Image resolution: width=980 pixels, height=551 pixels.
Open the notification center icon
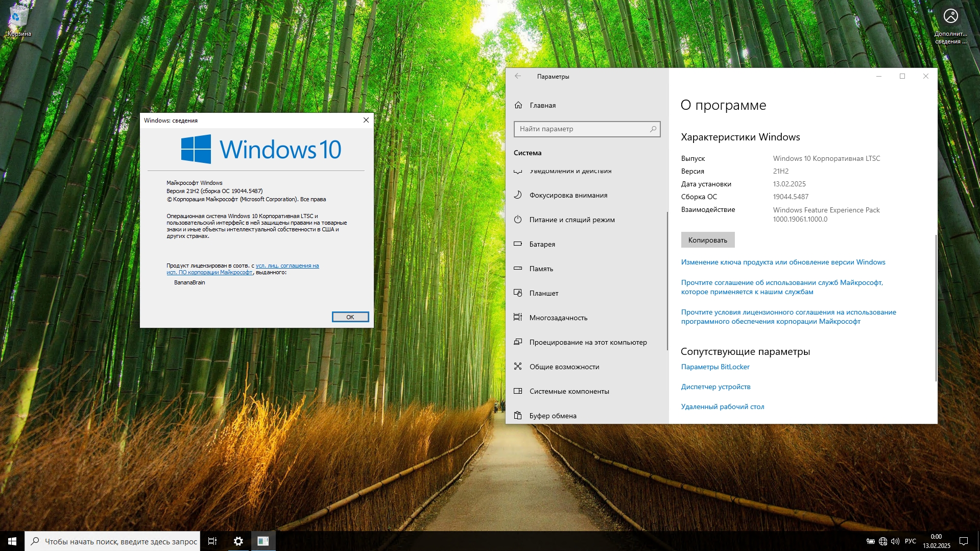tap(964, 541)
